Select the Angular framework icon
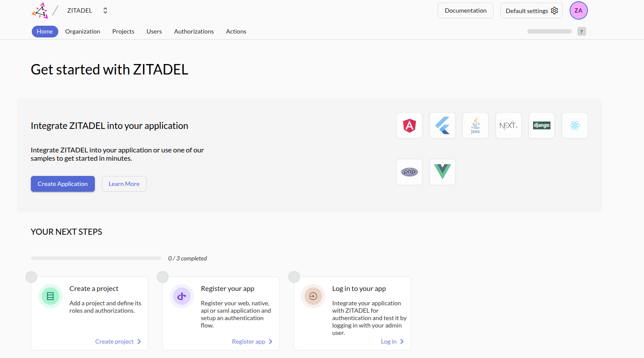Viewport: 644px width, 358px height. click(x=409, y=125)
